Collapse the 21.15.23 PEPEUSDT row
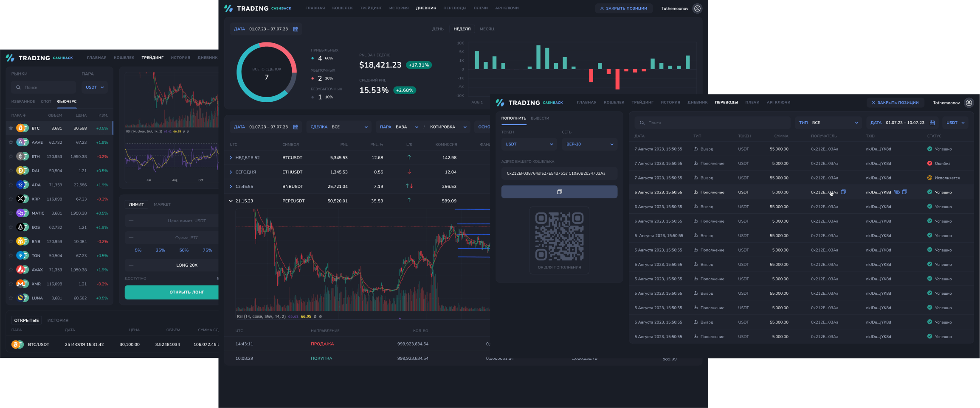The image size is (980, 408). (231, 201)
